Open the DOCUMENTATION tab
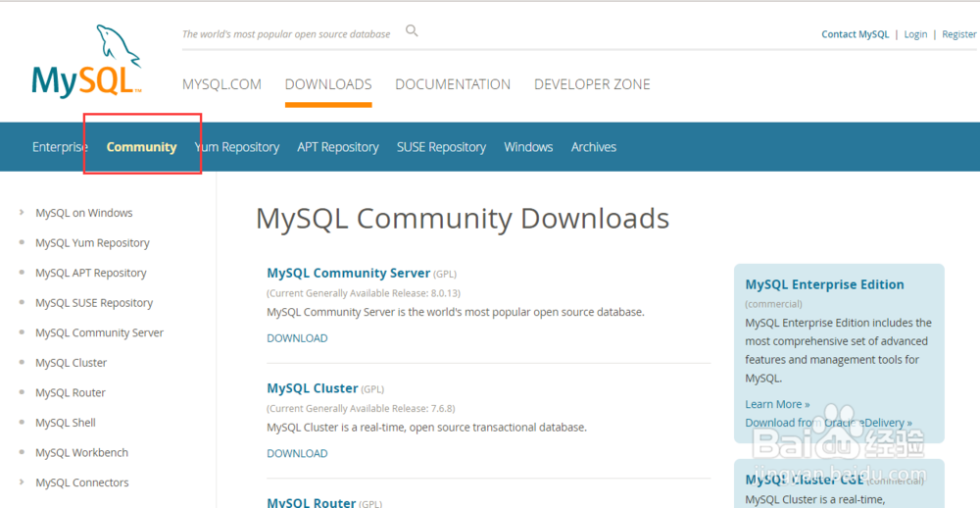The image size is (980, 508). click(453, 84)
